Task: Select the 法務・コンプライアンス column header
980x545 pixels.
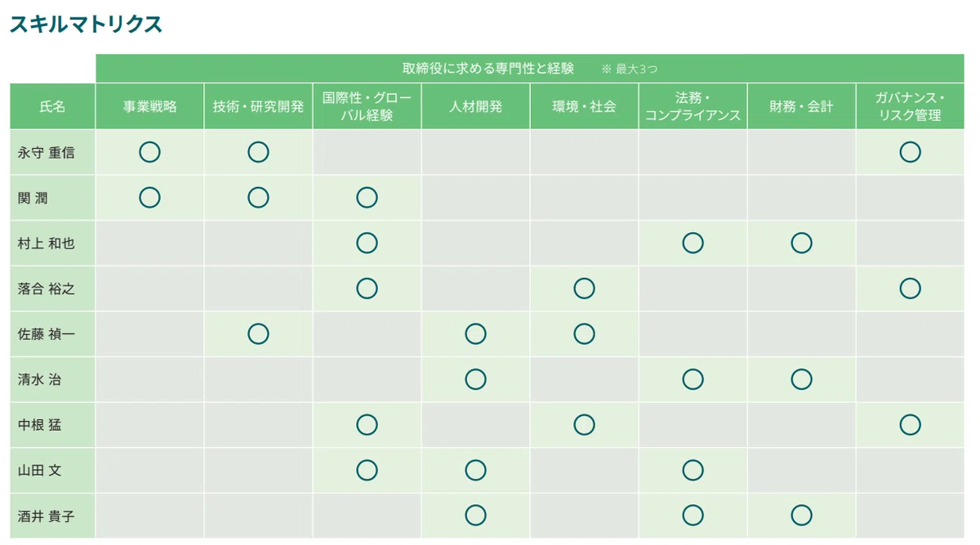Action: (693, 106)
